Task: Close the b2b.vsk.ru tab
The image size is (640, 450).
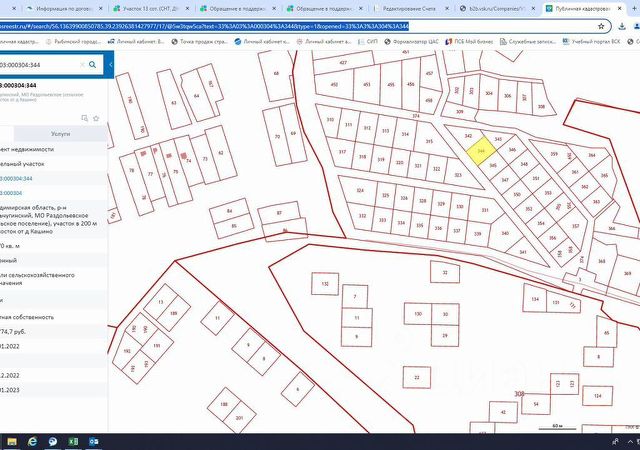Action: tap(533, 8)
